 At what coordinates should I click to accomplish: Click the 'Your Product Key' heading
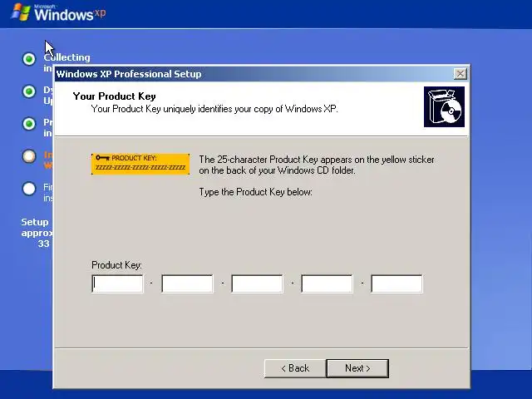[115, 96]
